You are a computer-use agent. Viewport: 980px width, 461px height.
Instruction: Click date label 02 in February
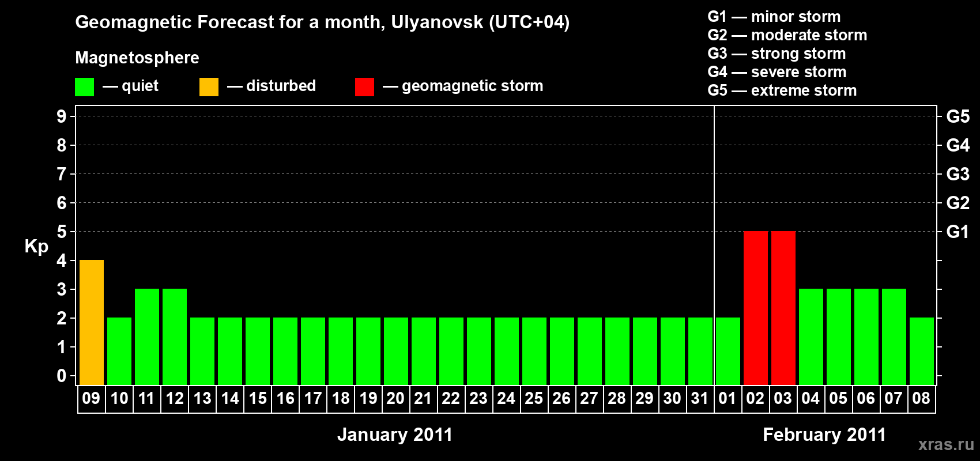point(755,398)
